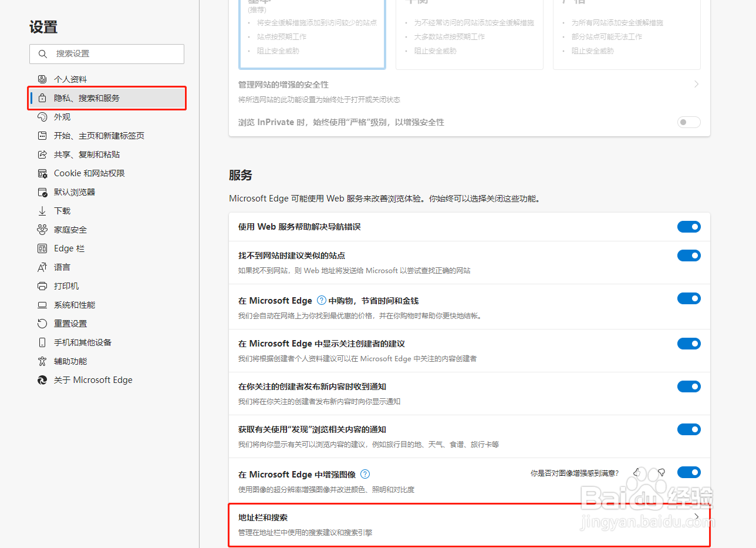756x548 pixels.
Task: Open 语言 settings page
Action: coord(107,267)
